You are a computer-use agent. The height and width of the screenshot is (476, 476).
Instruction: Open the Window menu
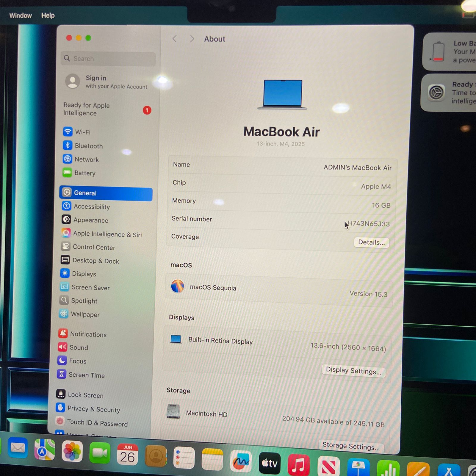pyautogui.click(x=21, y=15)
